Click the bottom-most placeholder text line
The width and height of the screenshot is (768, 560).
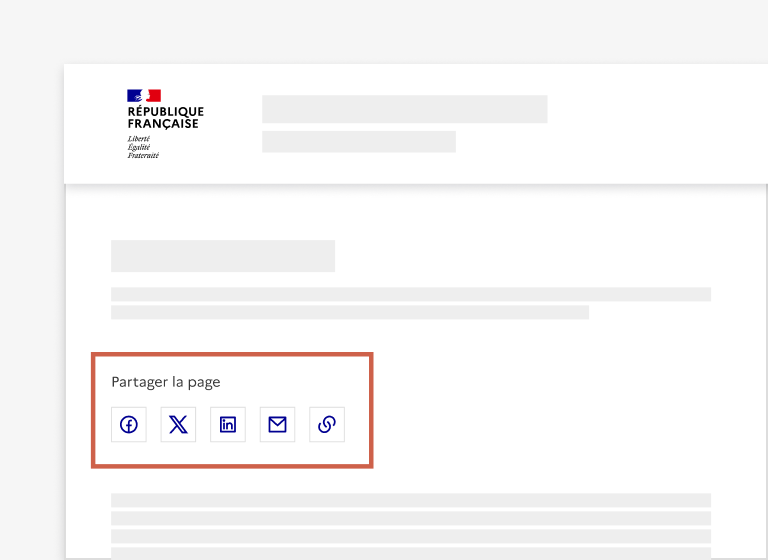coord(410,553)
